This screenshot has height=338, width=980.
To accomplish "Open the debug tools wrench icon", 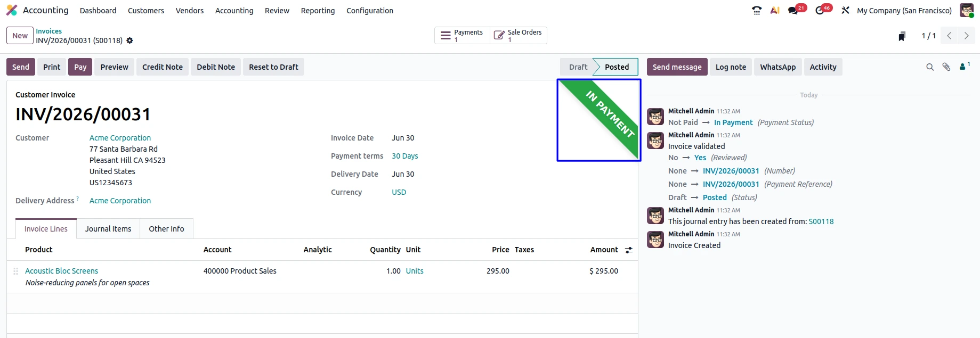I will pyautogui.click(x=845, y=10).
